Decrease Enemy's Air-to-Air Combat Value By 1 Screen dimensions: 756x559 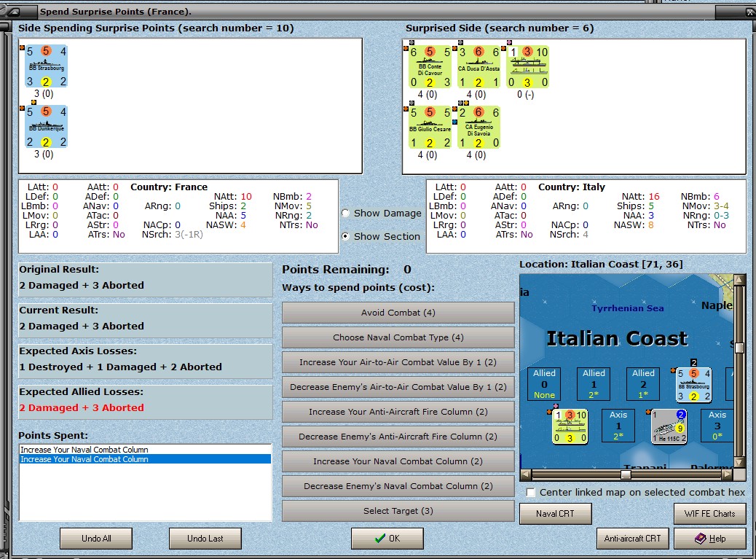coord(398,387)
